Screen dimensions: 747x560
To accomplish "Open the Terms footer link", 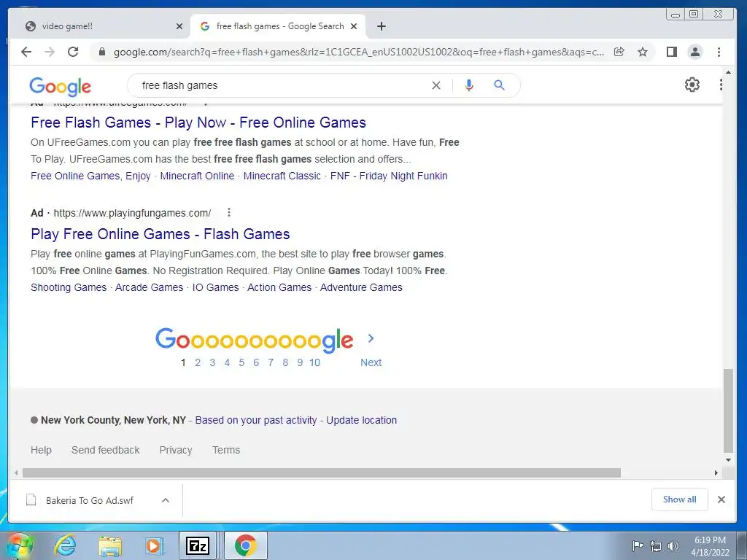I will click(226, 450).
